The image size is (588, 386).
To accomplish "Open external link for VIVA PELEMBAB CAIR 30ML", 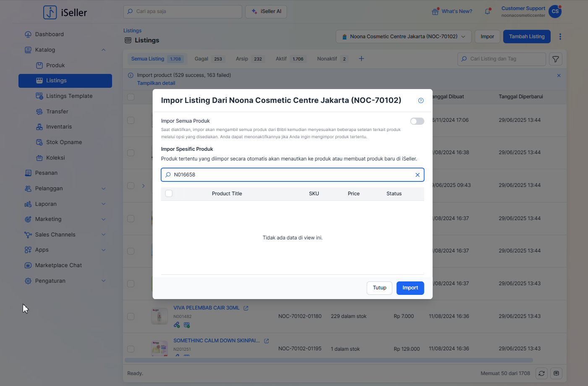I will [246, 308].
